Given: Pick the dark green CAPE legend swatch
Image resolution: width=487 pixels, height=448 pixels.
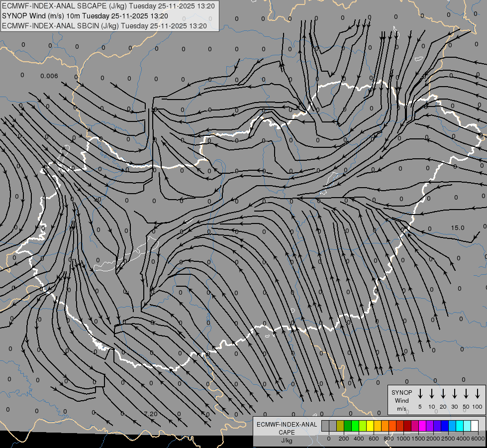Looking at the screenshot, I should tap(348, 426).
